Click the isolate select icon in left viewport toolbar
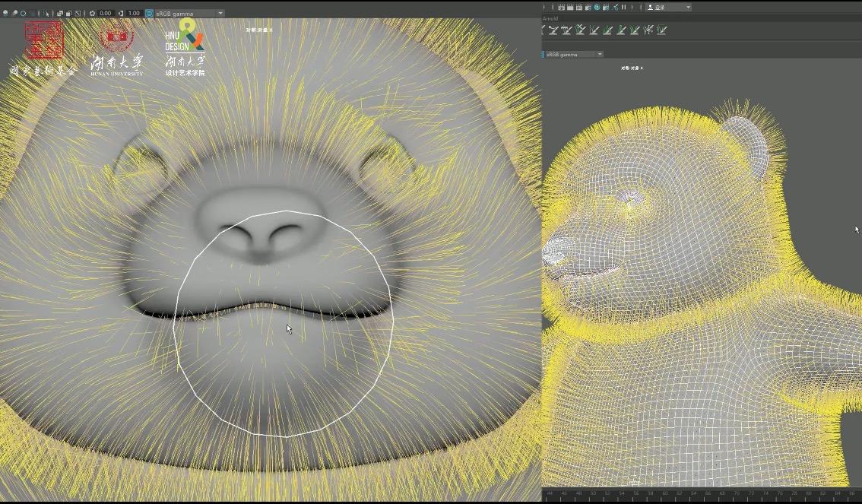 pos(46,13)
